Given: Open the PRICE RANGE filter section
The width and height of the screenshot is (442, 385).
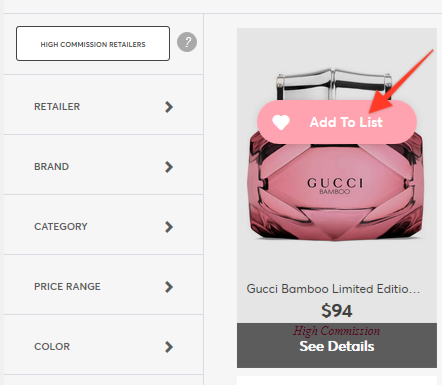Looking at the screenshot, I should pyautogui.click(x=104, y=287).
